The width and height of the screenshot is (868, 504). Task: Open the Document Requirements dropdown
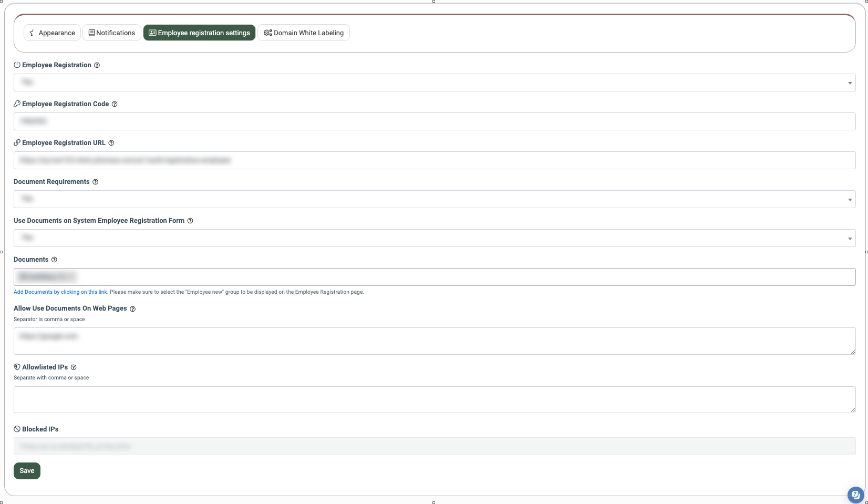[434, 199]
